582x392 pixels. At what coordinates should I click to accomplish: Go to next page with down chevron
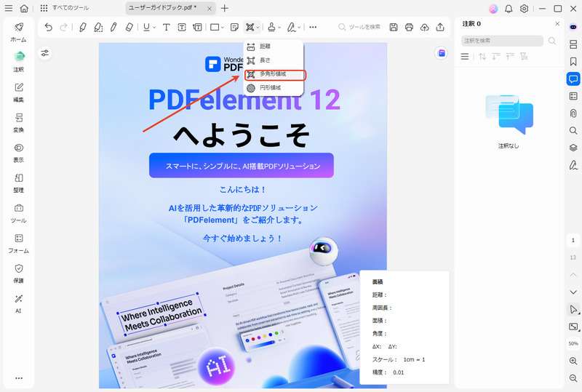tap(573, 292)
